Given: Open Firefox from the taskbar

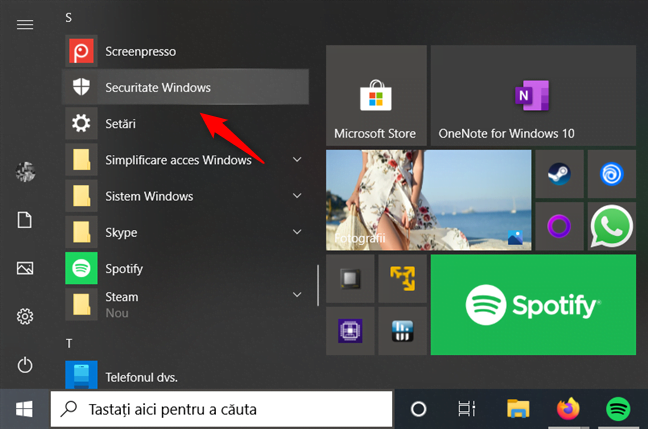Looking at the screenshot, I should (568, 409).
